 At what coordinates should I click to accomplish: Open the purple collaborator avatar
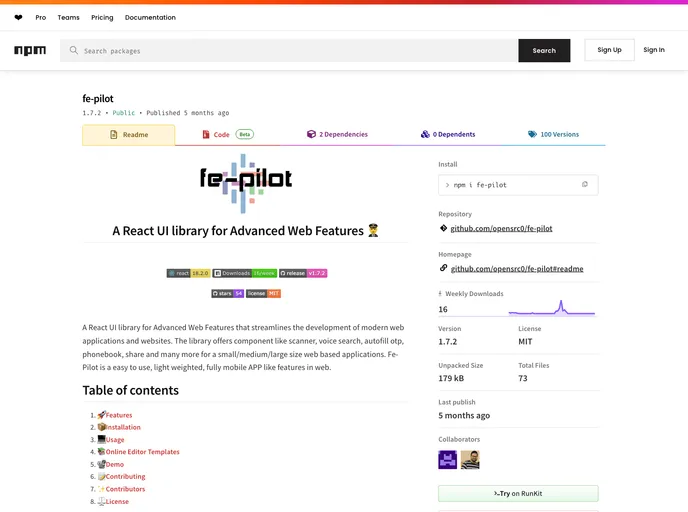point(448,460)
